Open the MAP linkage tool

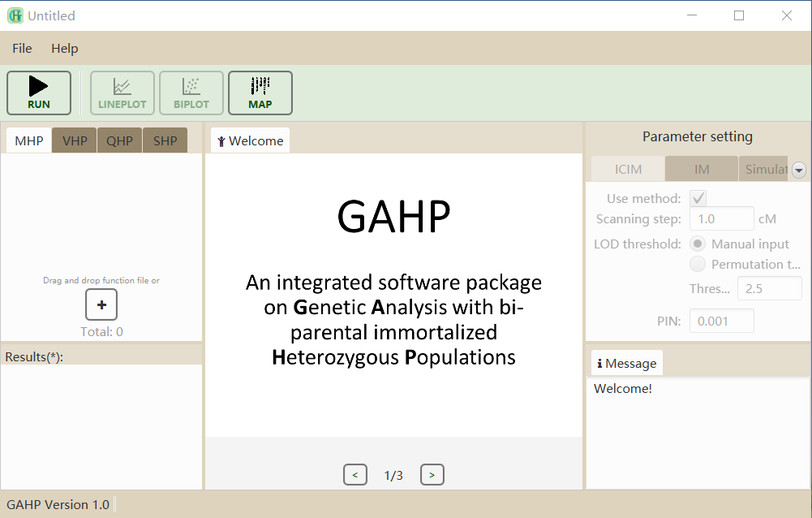(x=260, y=93)
